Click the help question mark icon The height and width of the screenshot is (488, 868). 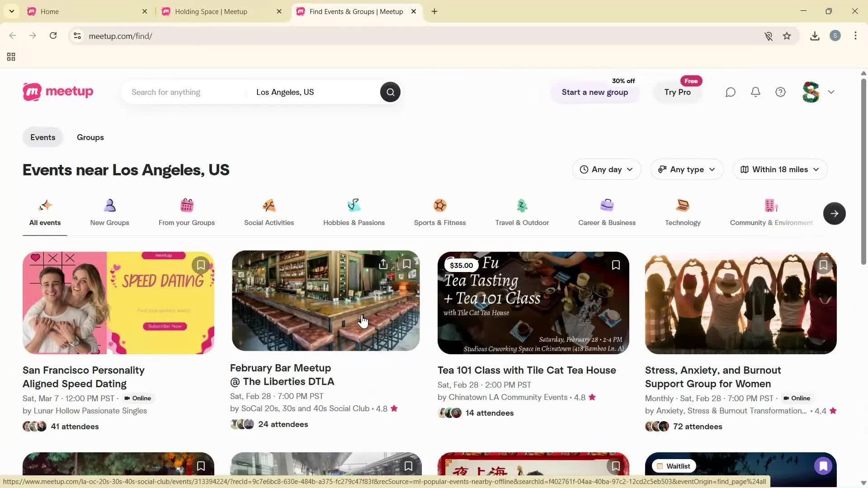click(780, 92)
